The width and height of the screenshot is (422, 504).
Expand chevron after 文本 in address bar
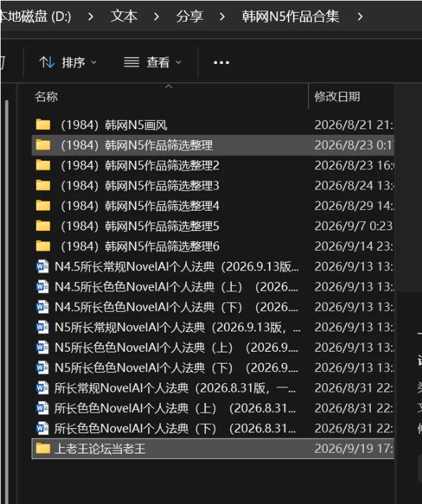(156, 16)
